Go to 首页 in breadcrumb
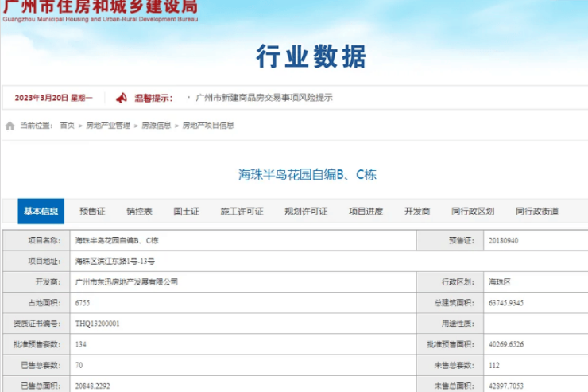 [x=67, y=126]
